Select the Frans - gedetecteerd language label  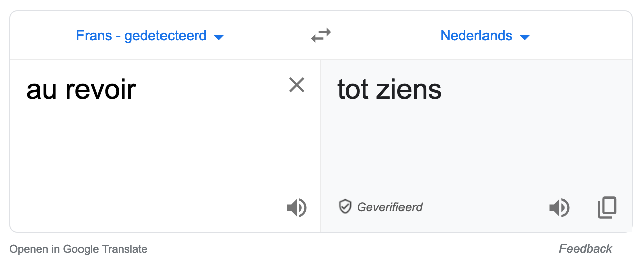tap(141, 36)
